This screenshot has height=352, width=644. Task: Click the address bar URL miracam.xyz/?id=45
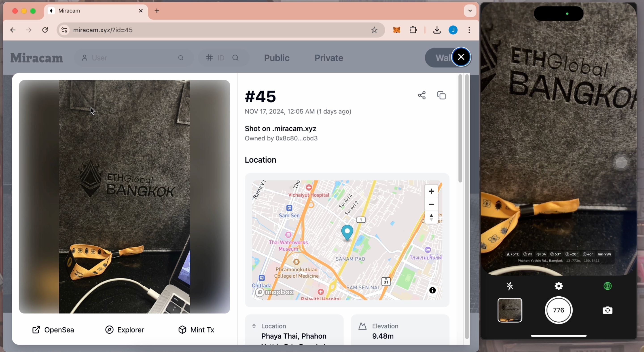click(103, 30)
